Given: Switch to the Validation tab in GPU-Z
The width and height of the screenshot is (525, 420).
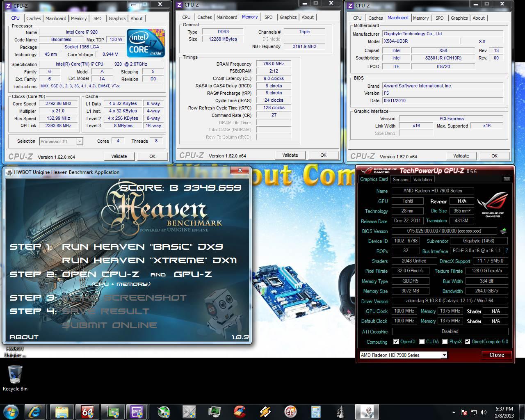Looking at the screenshot, I should coord(422,180).
